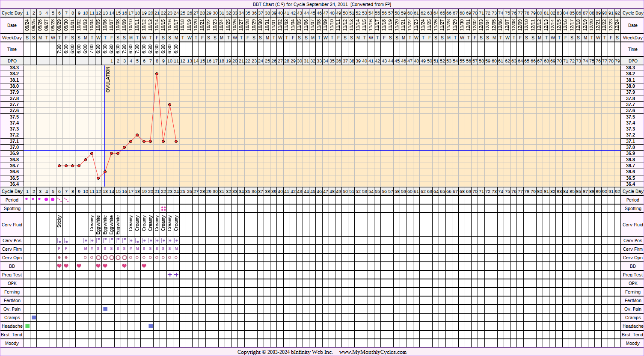The height and width of the screenshot is (356, 644).
Task: Click the lowest temperature point at 36.5
Action: coord(98,178)
